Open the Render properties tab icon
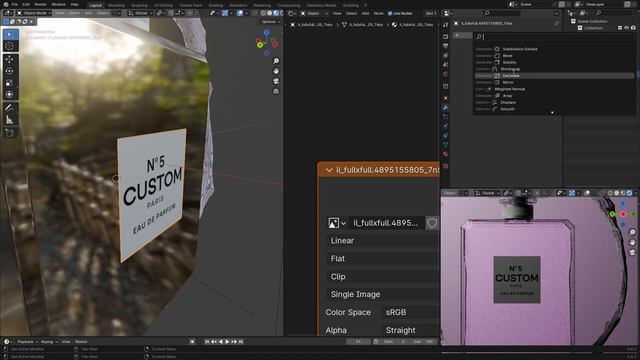 pos(445,36)
